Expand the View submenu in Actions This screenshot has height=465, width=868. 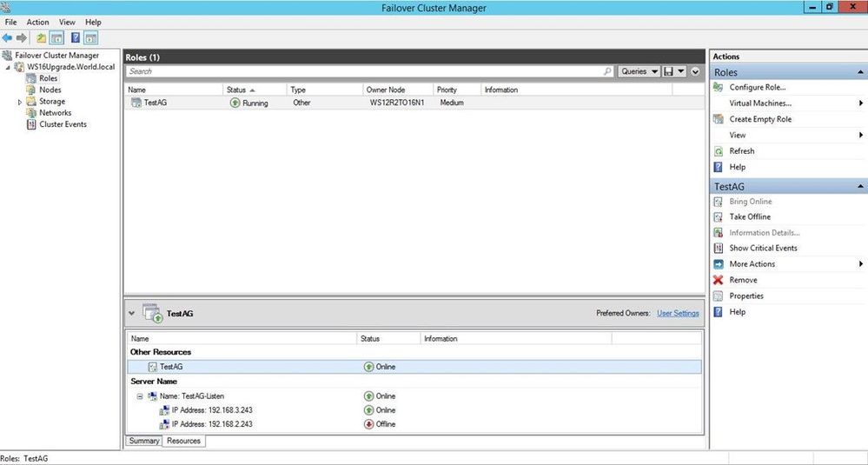click(x=861, y=135)
